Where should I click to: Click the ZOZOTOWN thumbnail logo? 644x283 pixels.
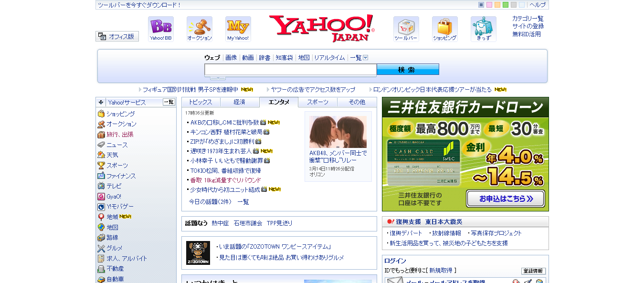click(198, 253)
